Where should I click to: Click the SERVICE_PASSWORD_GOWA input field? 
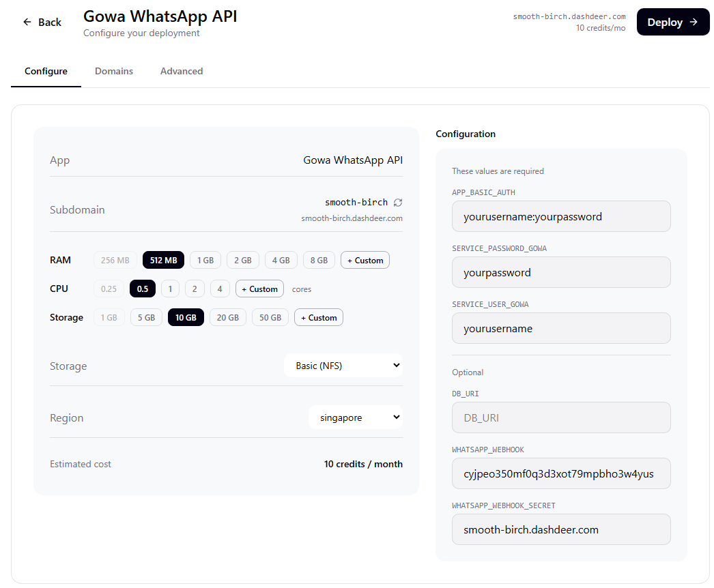pyautogui.click(x=561, y=273)
